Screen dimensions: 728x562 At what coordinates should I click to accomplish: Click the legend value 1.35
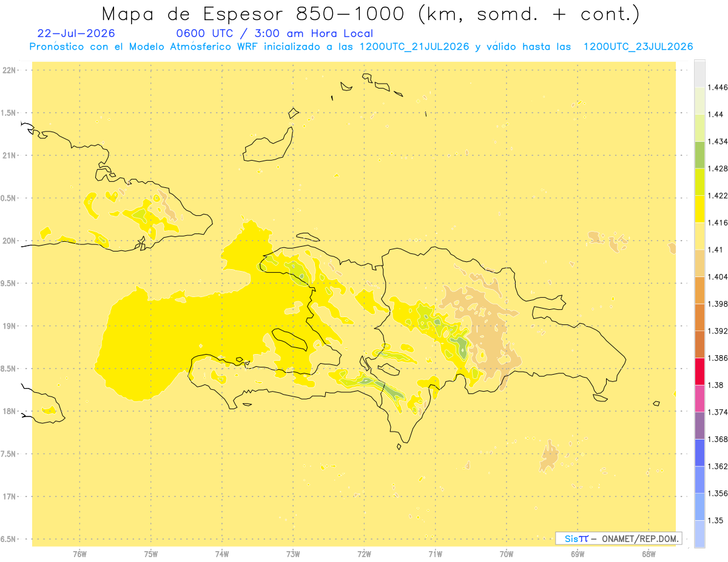pos(716,520)
